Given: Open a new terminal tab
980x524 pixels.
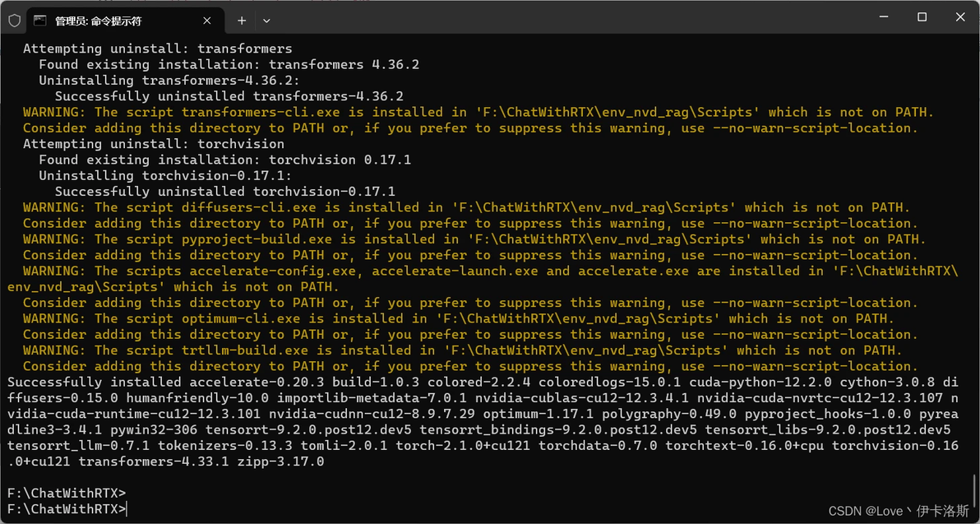Looking at the screenshot, I should pos(242,20).
